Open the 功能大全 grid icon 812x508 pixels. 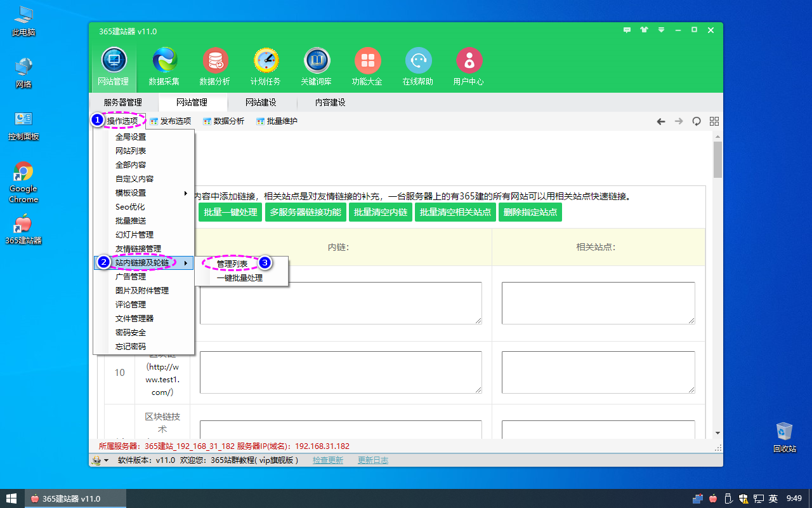(x=367, y=67)
